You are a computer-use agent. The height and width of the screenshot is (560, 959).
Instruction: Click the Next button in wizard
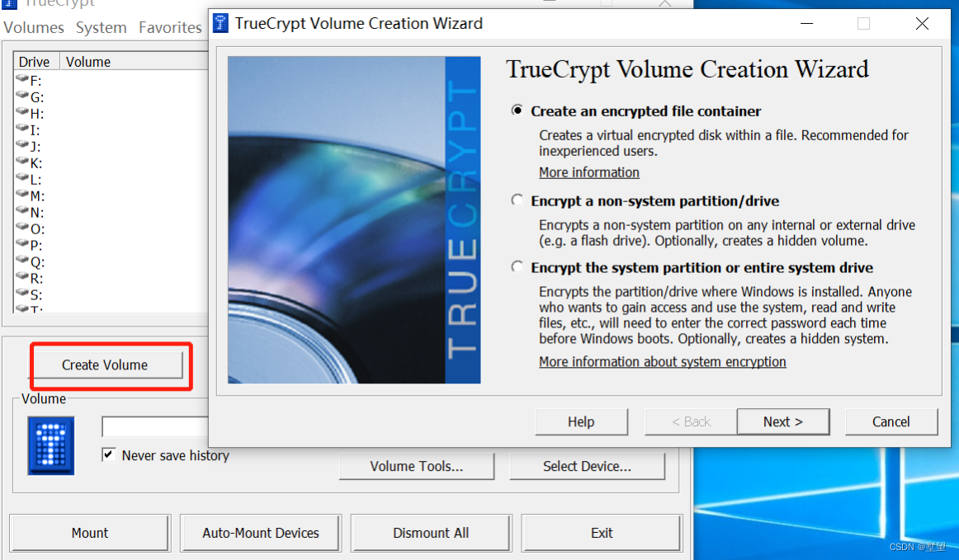coord(783,421)
